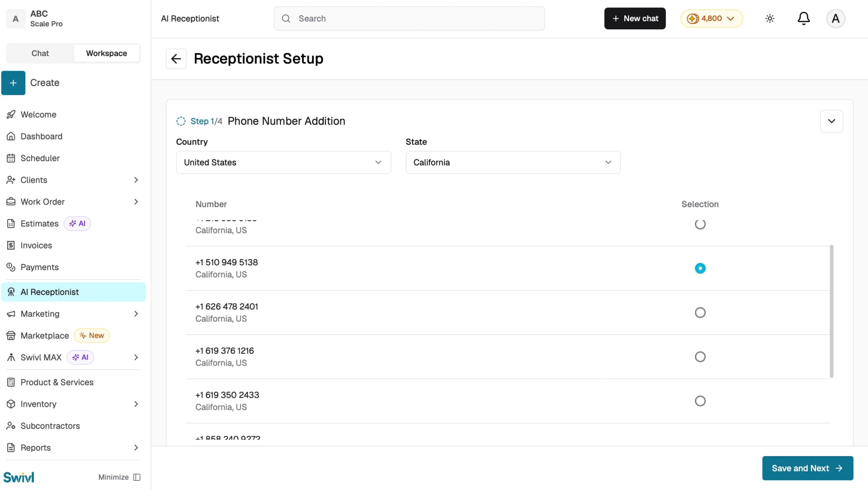Screen dimensions: 868x490
Task: Click the AI Receptionist headset icon
Action: click(x=11, y=292)
